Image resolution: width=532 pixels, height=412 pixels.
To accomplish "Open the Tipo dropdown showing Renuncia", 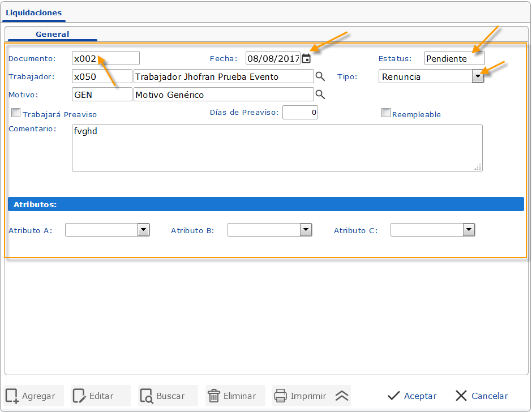I will coord(478,77).
